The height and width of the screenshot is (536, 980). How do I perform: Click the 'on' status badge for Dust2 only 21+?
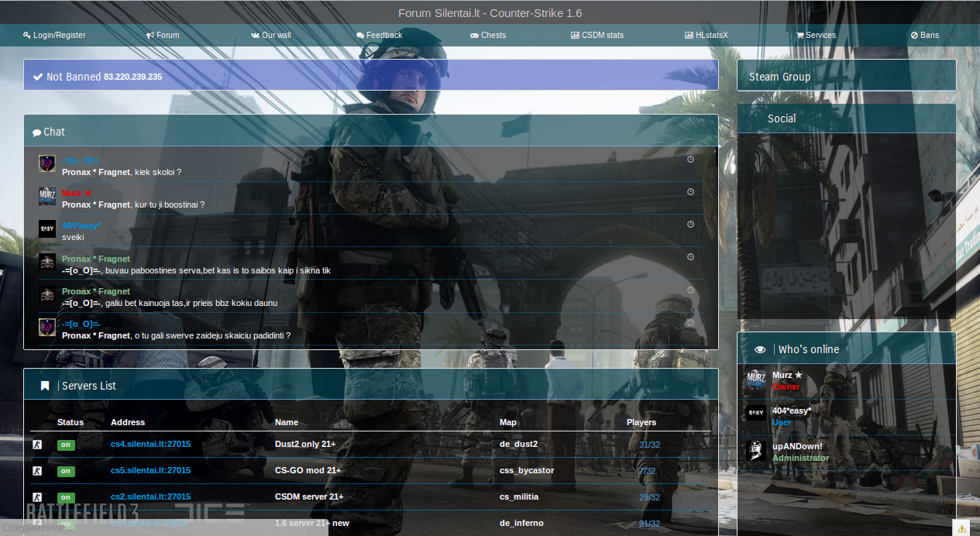point(66,445)
